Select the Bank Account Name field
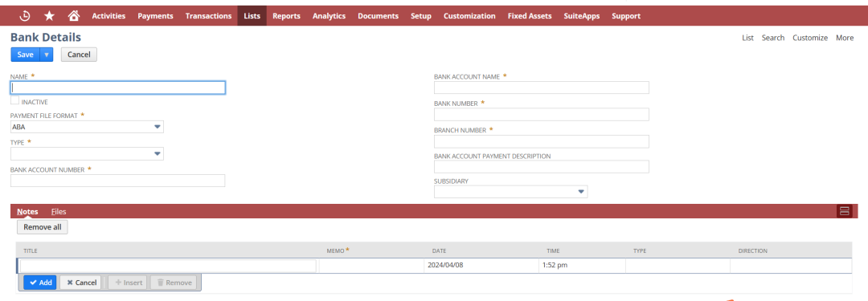 click(542, 87)
